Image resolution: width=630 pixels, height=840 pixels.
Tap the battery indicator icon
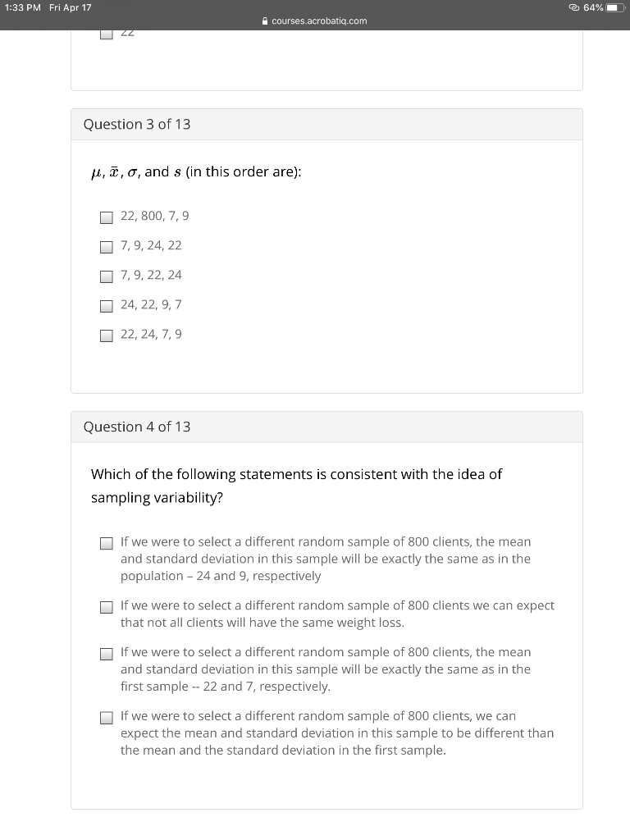tap(614, 7)
